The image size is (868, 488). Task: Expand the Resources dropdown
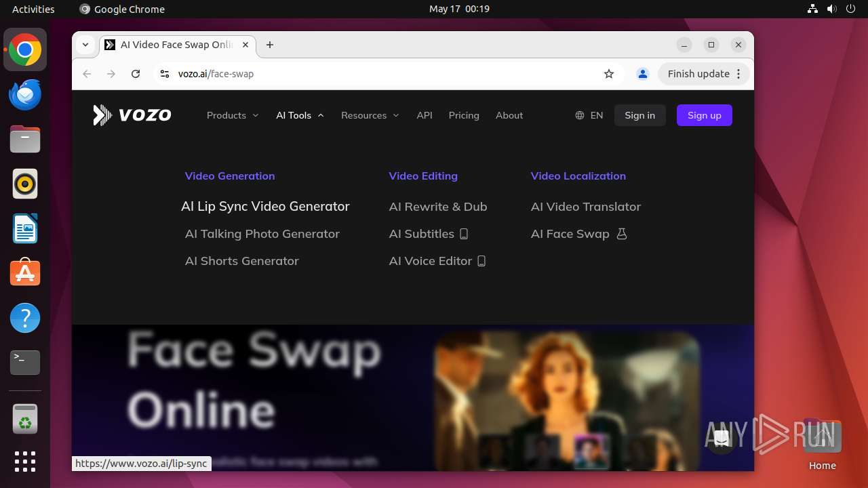tap(370, 115)
